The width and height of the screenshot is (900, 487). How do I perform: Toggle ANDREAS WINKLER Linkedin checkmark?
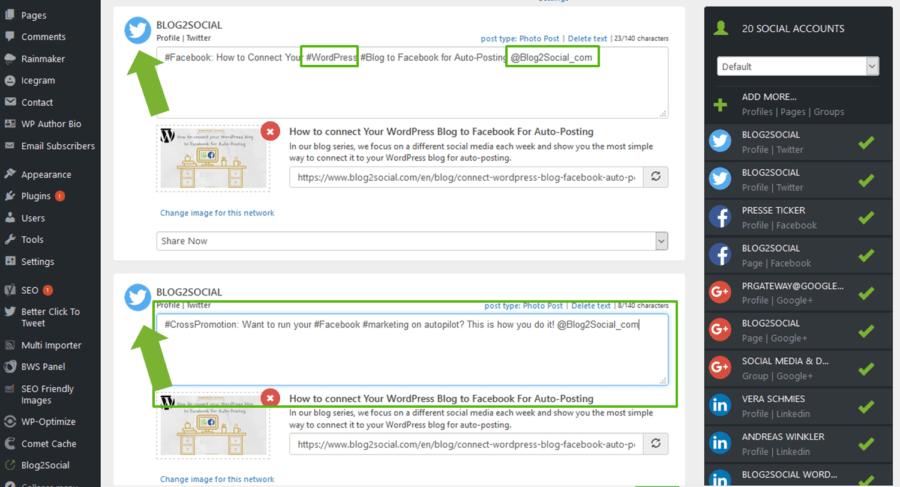(866, 444)
